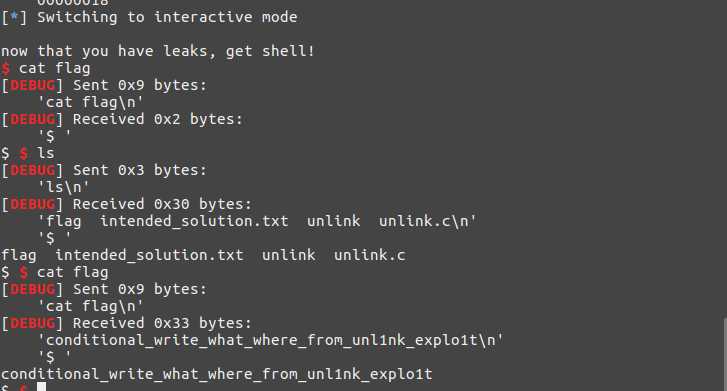Click the DEBUG tag before 'Received 0x2 bytes'
Screen dimensions: 727x391
pos(32,119)
